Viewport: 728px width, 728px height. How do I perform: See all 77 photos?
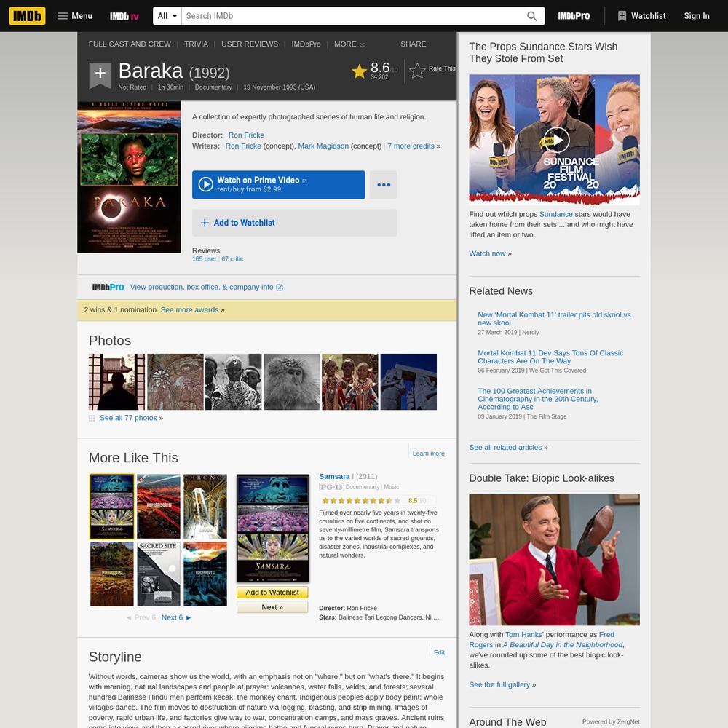[x=128, y=418]
